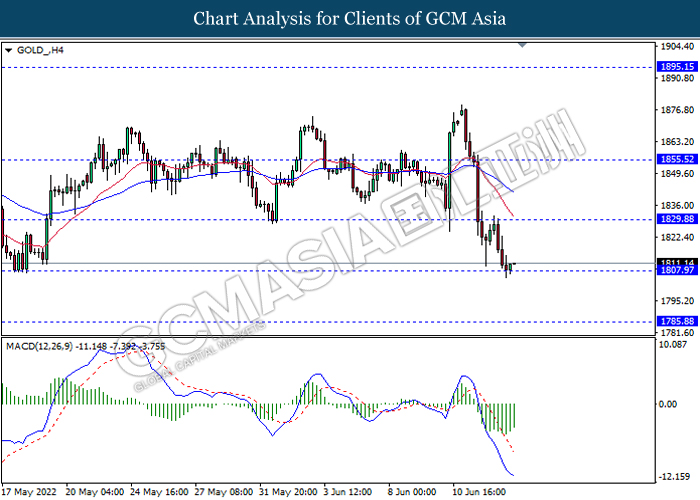The image size is (700, 500).
Task: Click the 17 May 2022 date label
Action: tap(29, 492)
